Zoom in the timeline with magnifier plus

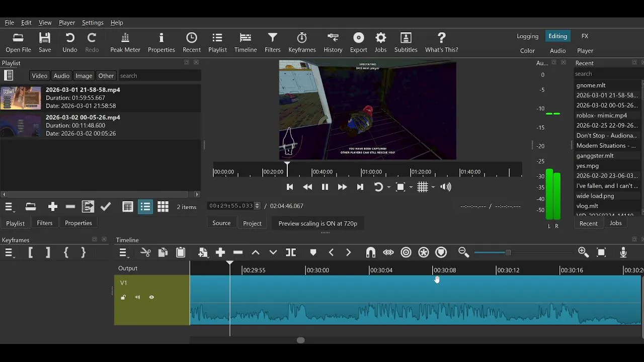584,252
